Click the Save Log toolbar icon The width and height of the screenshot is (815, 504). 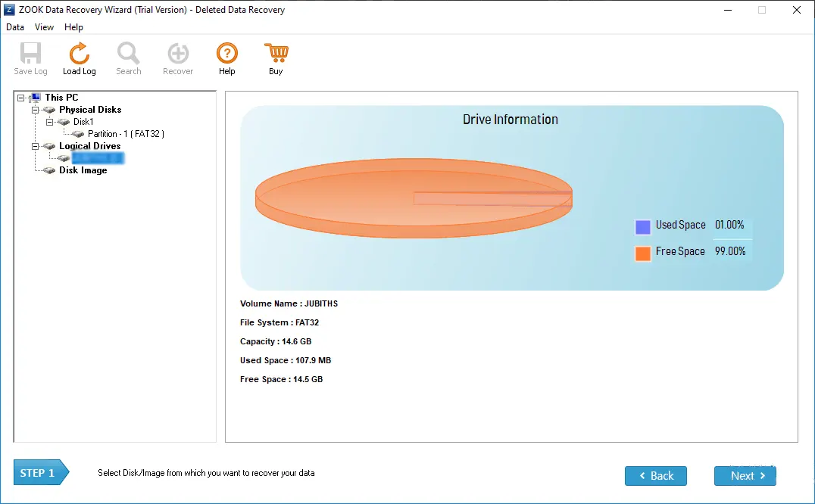(30, 53)
